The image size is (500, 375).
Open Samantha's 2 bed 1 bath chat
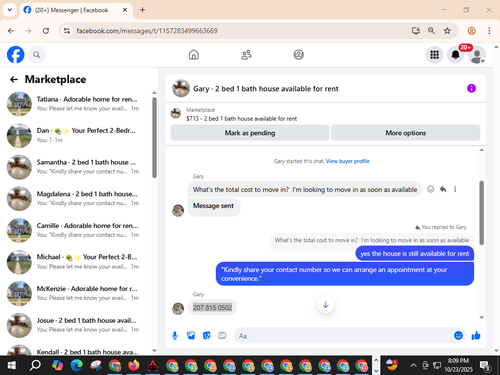coord(79,167)
